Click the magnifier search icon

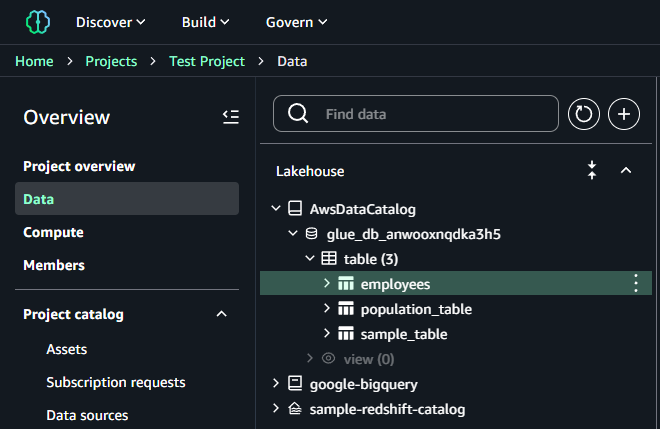(298, 114)
